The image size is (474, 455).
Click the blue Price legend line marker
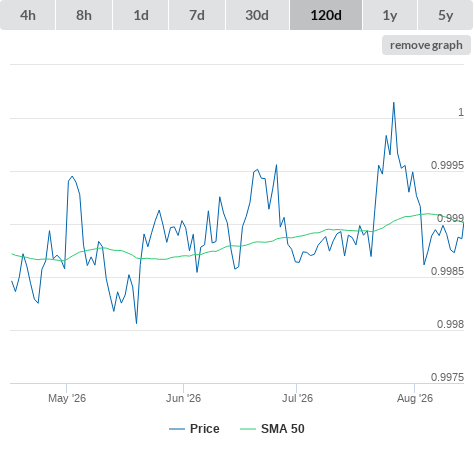[x=177, y=429]
